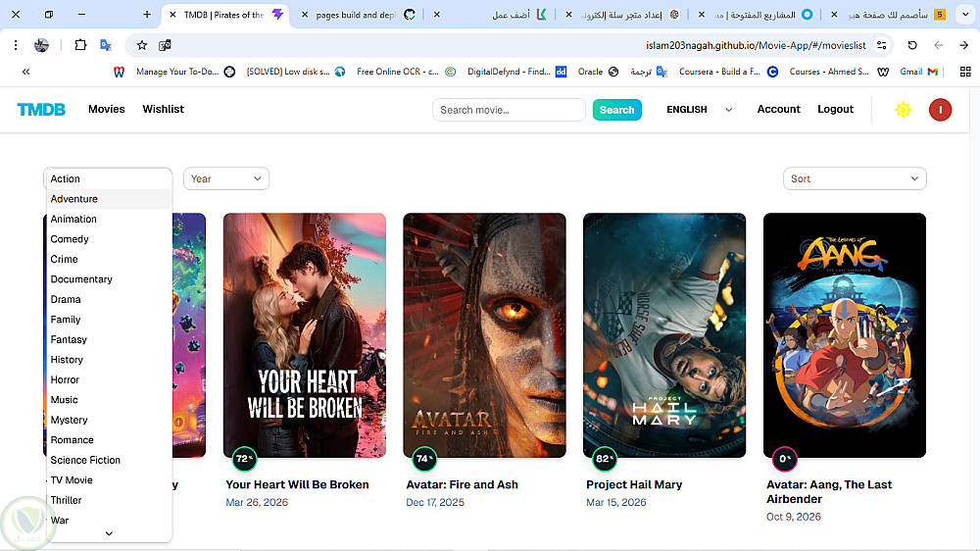Select the Family genre option
This screenshot has width=980, height=551.
coord(109,320)
